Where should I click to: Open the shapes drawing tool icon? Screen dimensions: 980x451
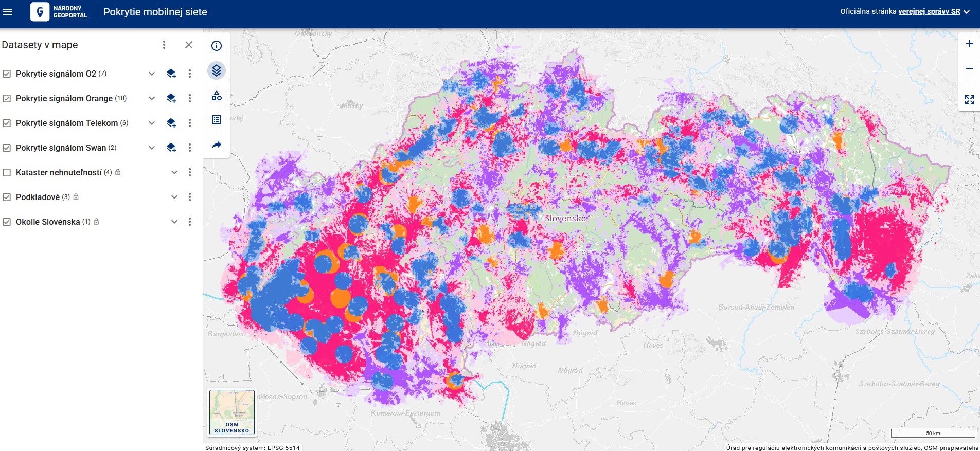[217, 95]
